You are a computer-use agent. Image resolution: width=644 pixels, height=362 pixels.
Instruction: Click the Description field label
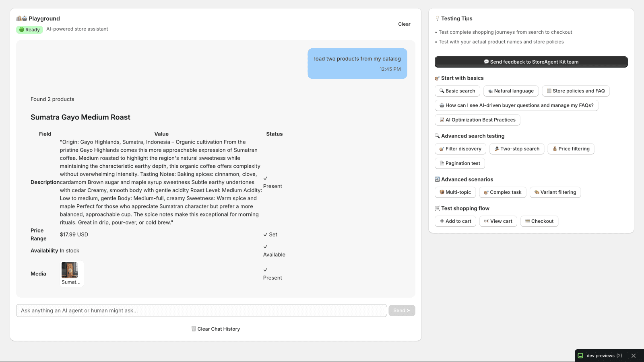coord(45,182)
